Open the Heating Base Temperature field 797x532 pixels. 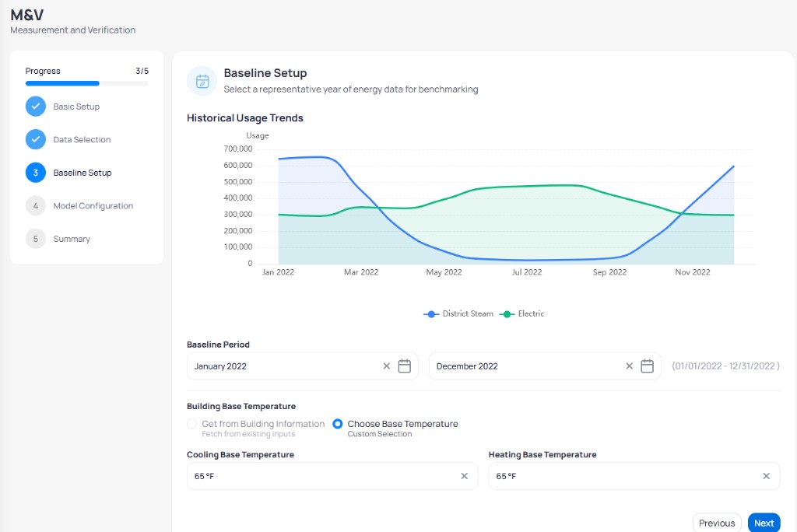coord(634,476)
